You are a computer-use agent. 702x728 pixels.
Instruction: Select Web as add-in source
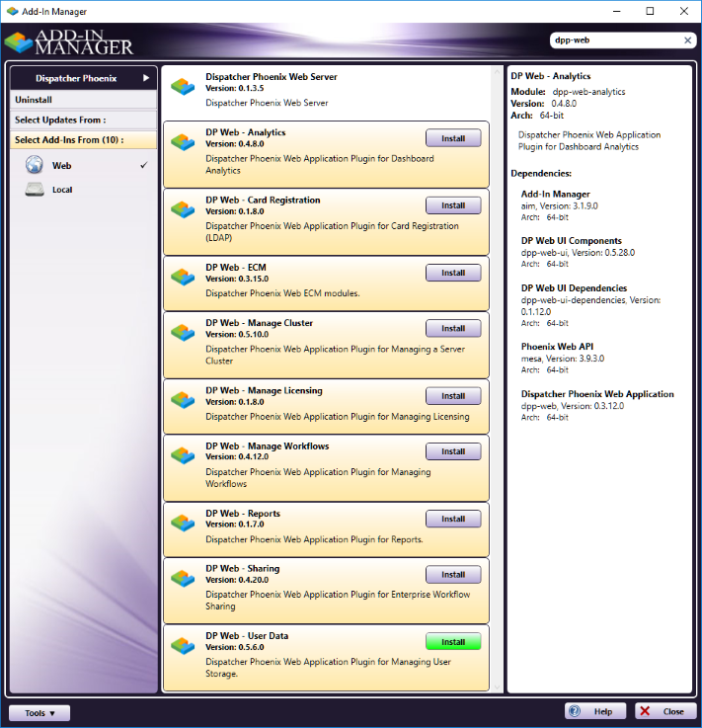84,165
